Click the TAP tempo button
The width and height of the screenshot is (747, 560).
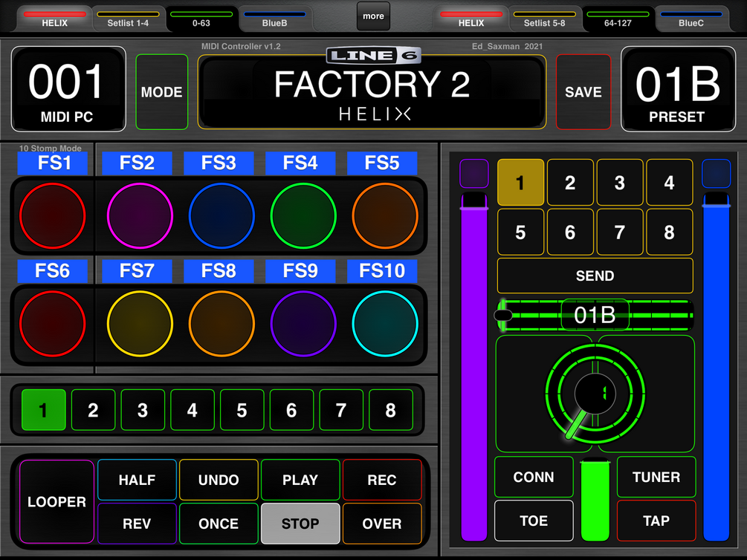pos(656,521)
